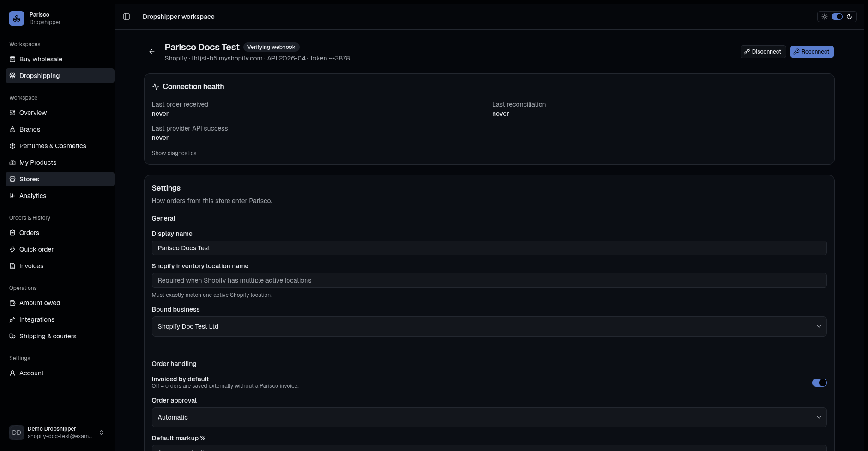
Task: Open the Stores page
Action: [60, 179]
